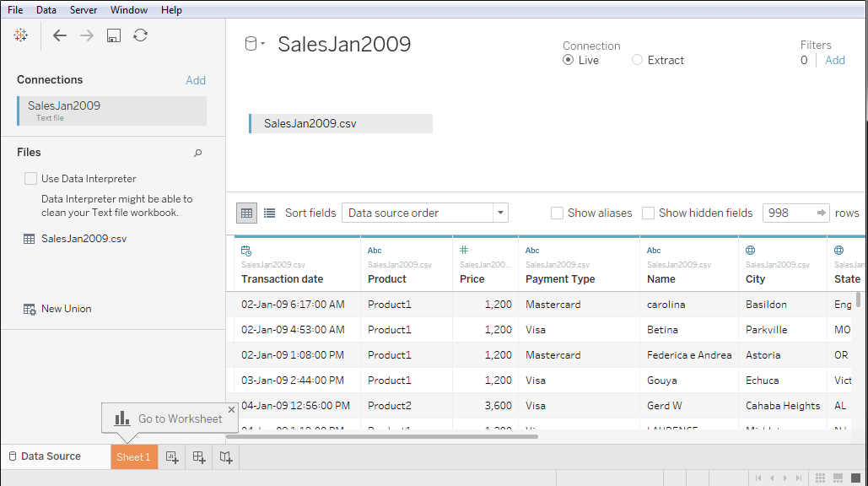Open the Window menu
Viewport: 868px width, 486px height.
128,10
